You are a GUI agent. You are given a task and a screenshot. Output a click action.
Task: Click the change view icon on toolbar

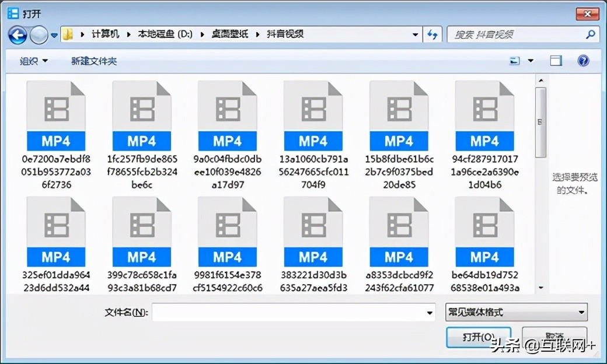point(515,60)
